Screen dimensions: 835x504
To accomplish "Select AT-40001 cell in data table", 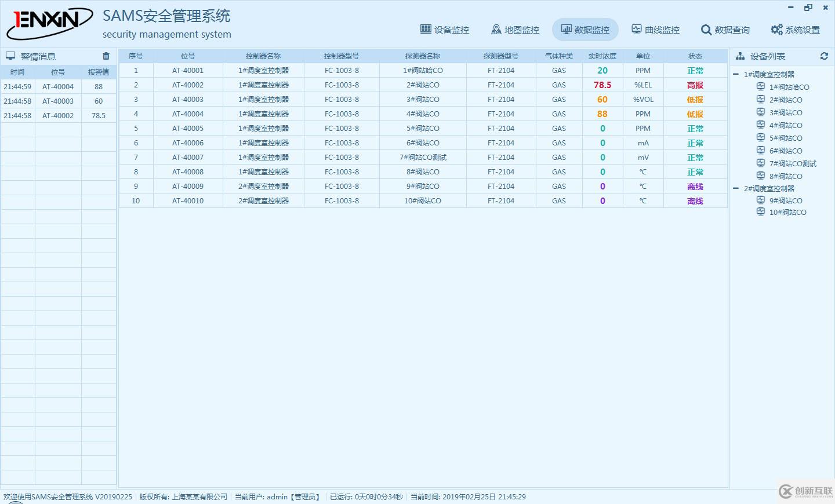I will click(188, 71).
